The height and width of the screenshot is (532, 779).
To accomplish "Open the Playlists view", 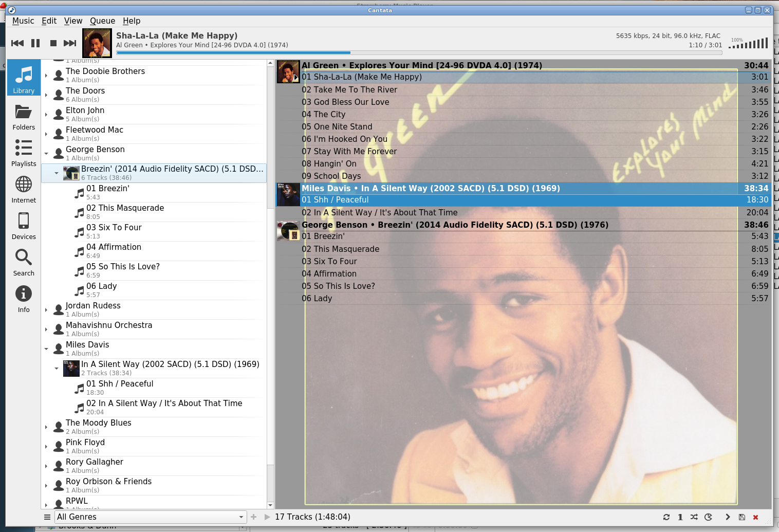I will pyautogui.click(x=24, y=153).
